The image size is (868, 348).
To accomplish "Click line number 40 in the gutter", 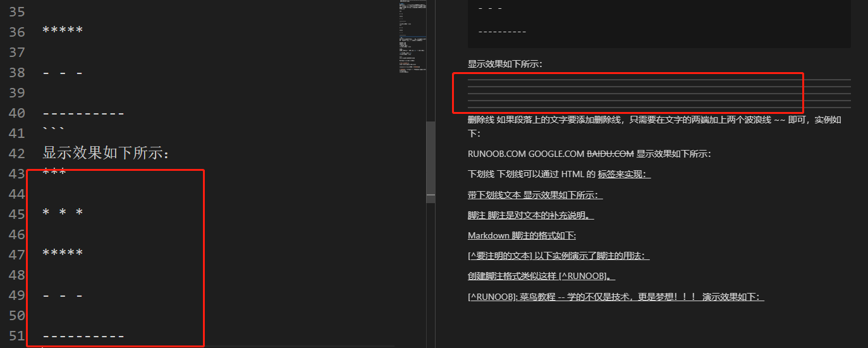I will (17, 113).
